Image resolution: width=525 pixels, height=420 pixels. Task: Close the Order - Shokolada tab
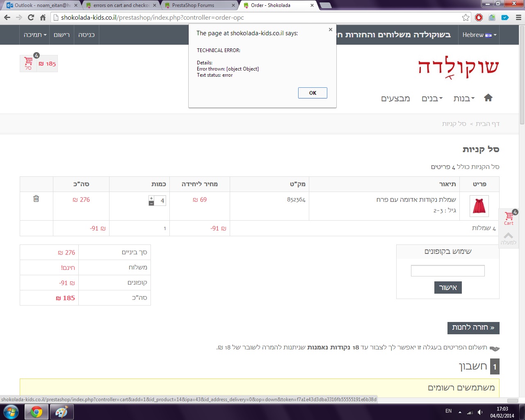click(312, 5)
